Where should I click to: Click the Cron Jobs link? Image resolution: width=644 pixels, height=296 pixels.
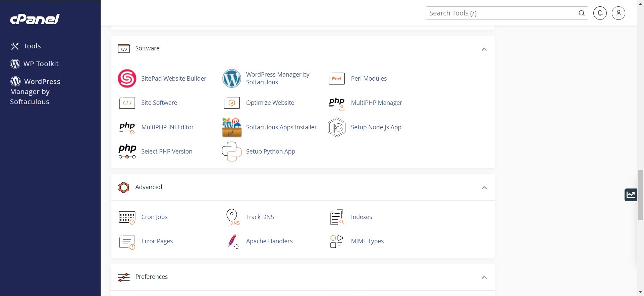[154, 217]
